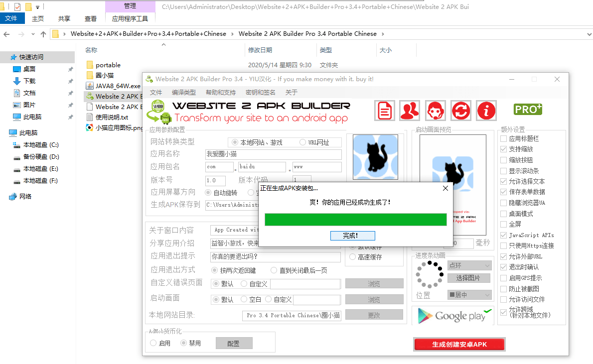Click 浏览 button for splash screen
The height and width of the screenshot is (364, 593).
[x=374, y=299]
